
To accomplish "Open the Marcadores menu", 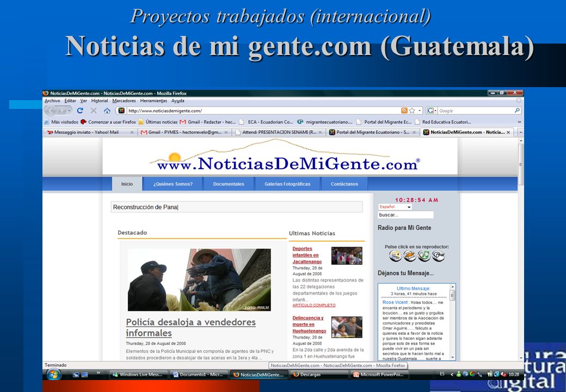I will [124, 101].
